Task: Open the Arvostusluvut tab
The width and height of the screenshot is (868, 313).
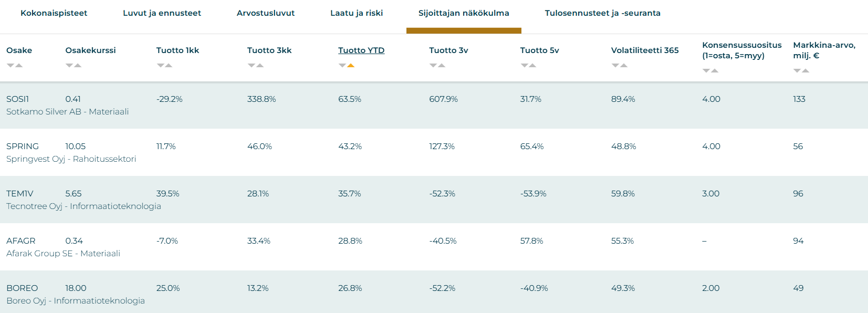Action: pos(265,13)
